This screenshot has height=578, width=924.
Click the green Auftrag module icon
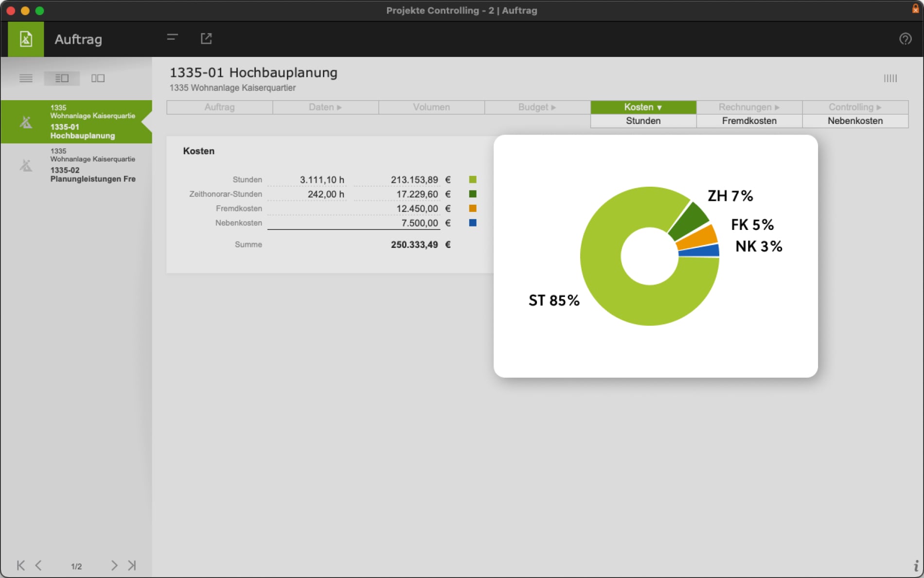coord(26,39)
